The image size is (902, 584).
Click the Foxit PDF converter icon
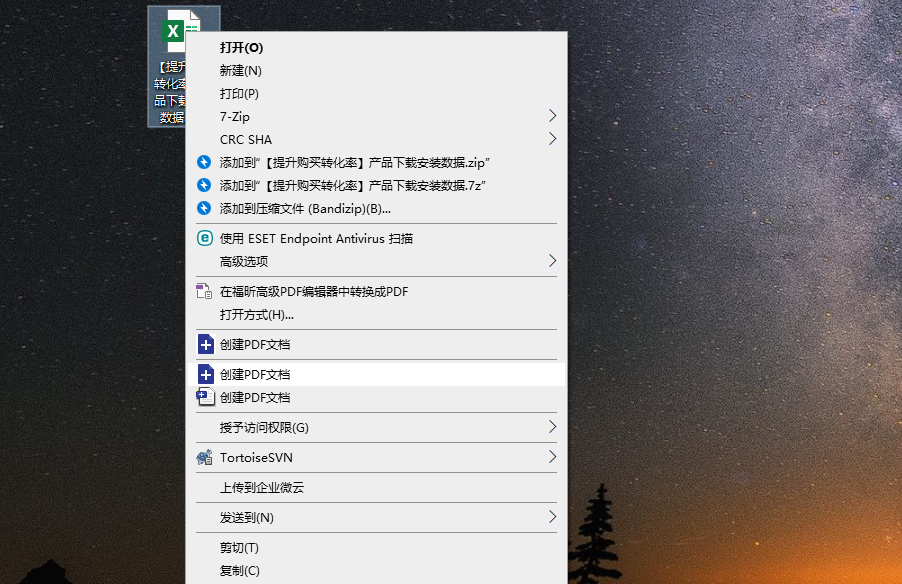click(203, 291)
